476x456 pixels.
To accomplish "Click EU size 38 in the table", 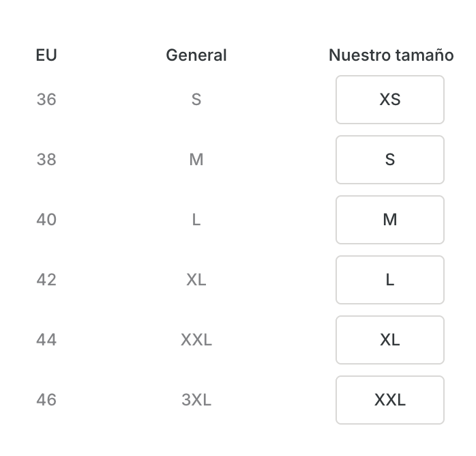I will pos(46,160).
